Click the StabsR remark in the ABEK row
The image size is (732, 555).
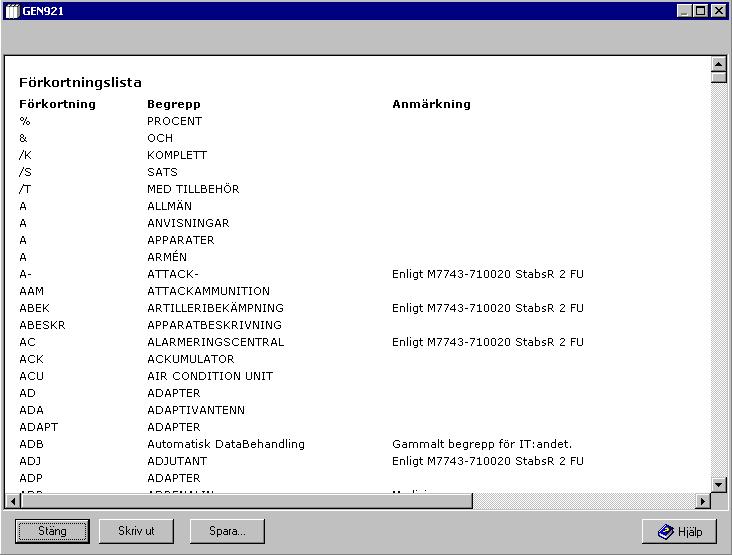[x=488, y=308]
